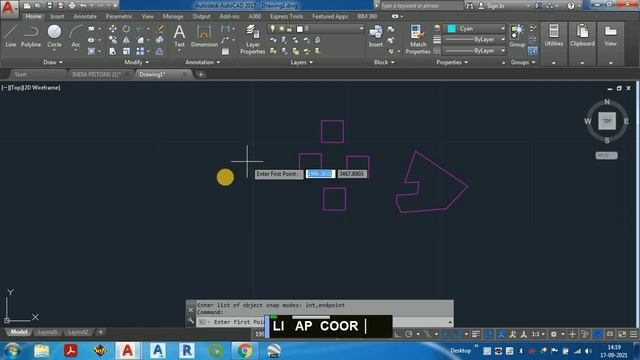Click the Table icon in Annotation panel
Image resolution: width=640 pixels, height=360 pixels.
tap(225, 51)
